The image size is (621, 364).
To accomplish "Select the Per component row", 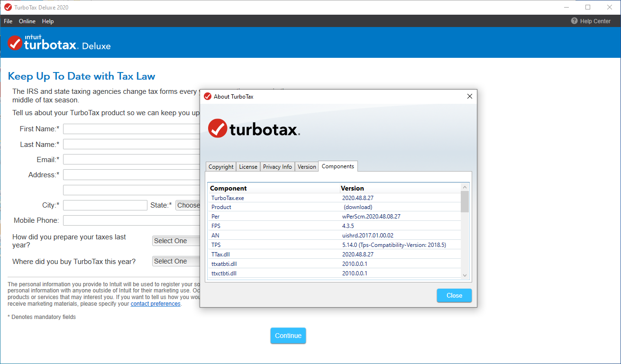I will pyautogui.click(x=334, y=217).
